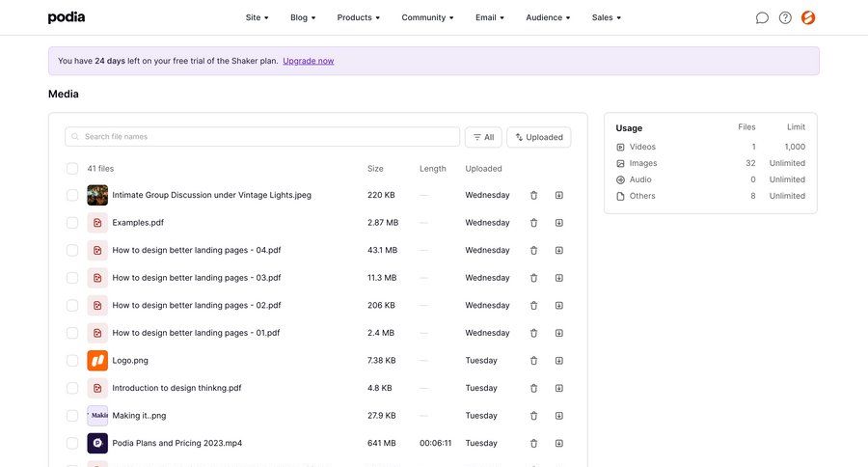The width and height of the screenshot is (868, 467).
Task: Delete the Logo.png file
Action: (533, 361)
